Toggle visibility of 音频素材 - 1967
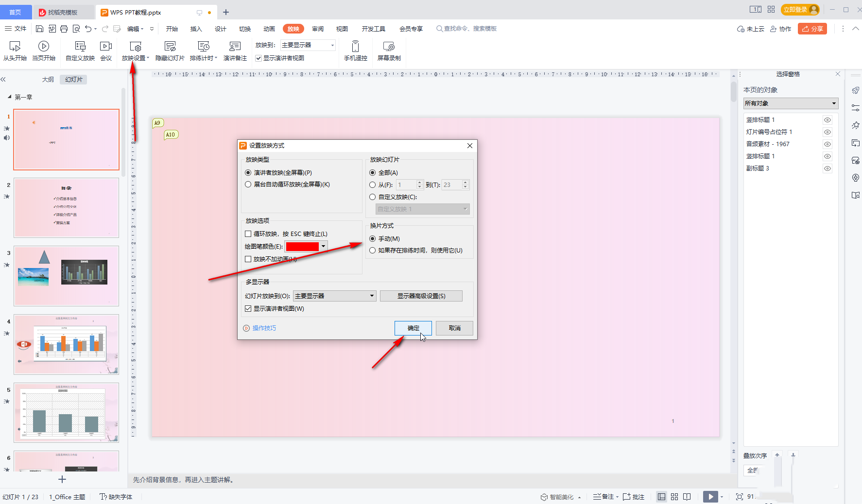 (x=828, y=144)
